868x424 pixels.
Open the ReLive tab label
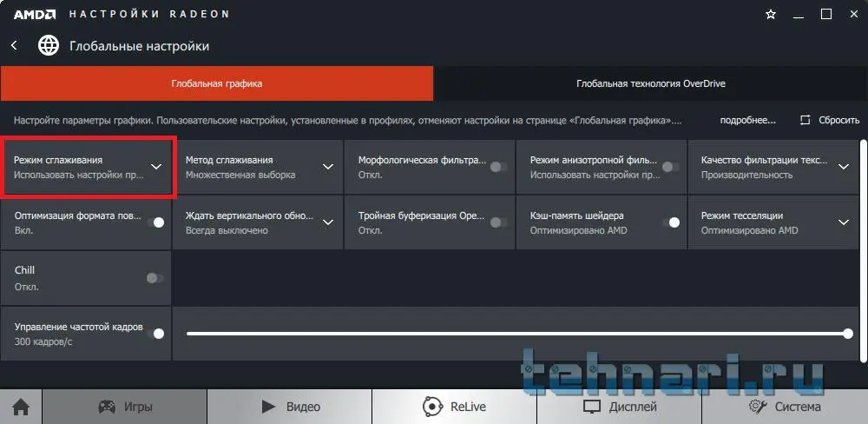(x=468, y=407)
